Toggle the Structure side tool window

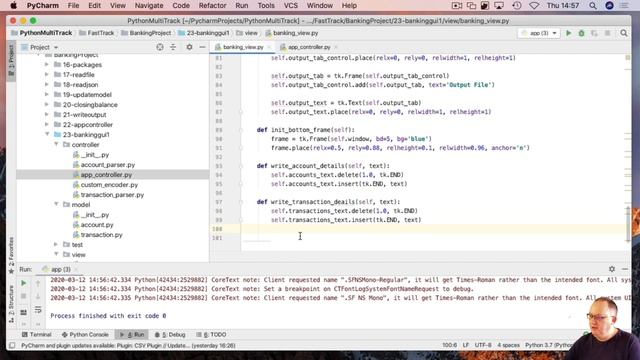point(11,304)
